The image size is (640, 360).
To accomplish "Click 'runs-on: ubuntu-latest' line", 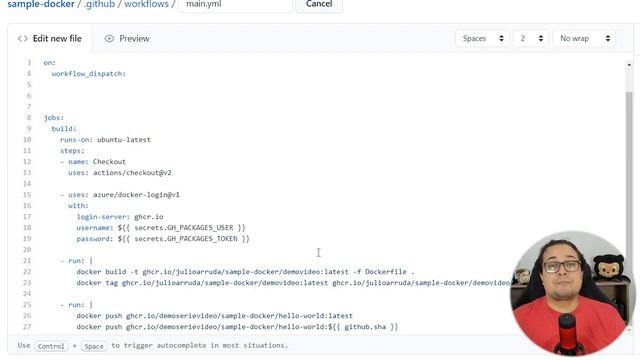I will pyautogui.click(x=105, y=140).
